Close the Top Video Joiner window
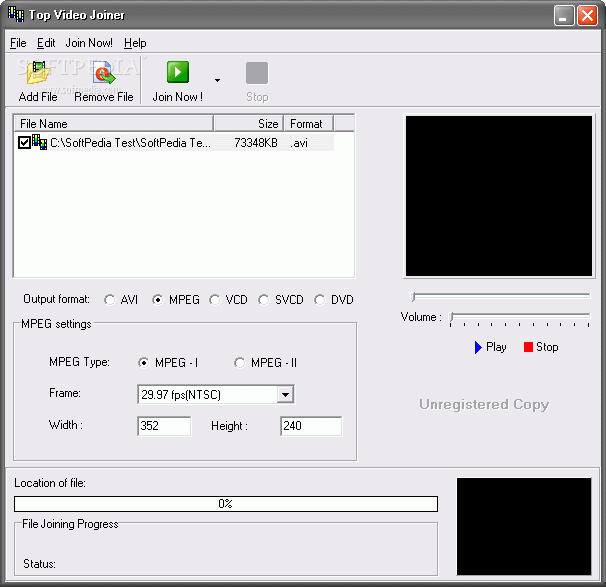Screen dimensions: 606x587 pos(587,16)
